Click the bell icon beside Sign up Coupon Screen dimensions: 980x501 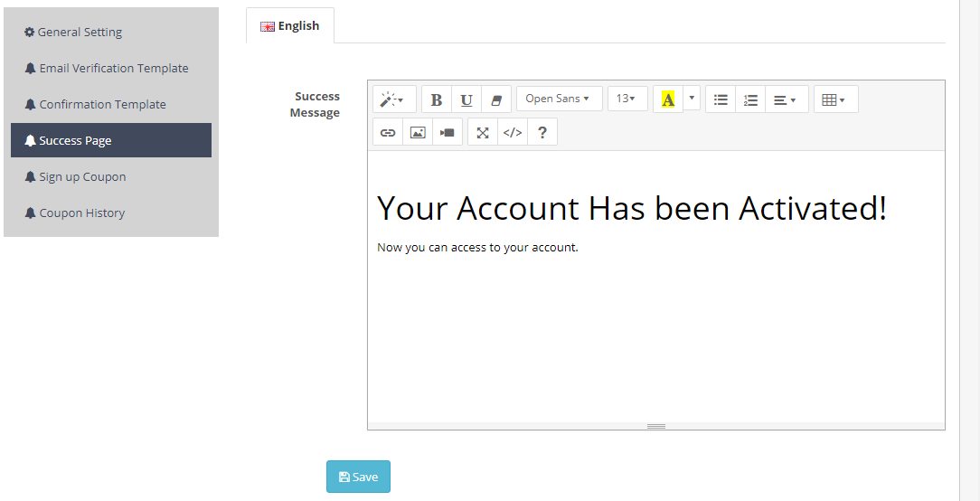point(30,176)
